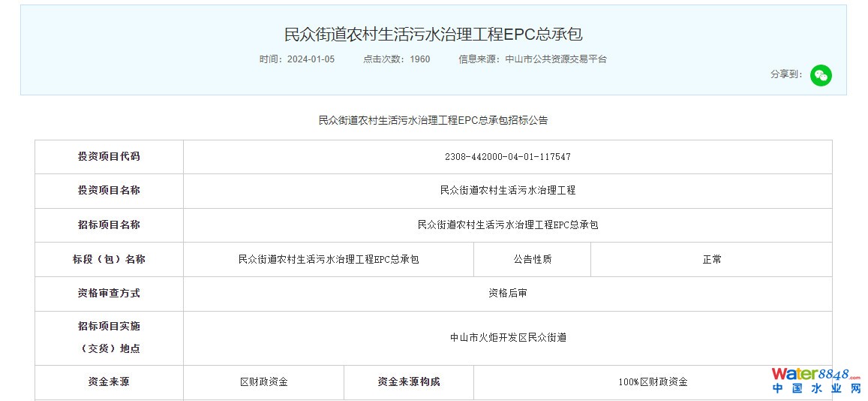This screenshot has width=868, height=401.
Task: Click the 招标公告 subtitle above the table
Action: [433, 120]
